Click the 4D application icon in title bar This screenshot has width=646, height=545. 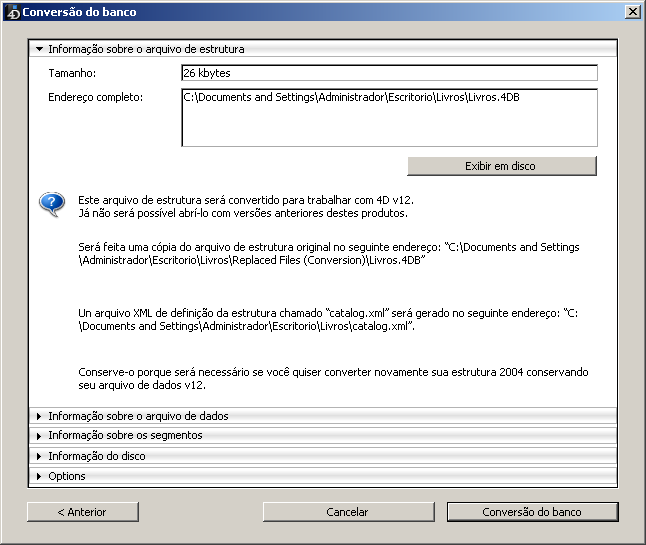click(x=12, y=12)
